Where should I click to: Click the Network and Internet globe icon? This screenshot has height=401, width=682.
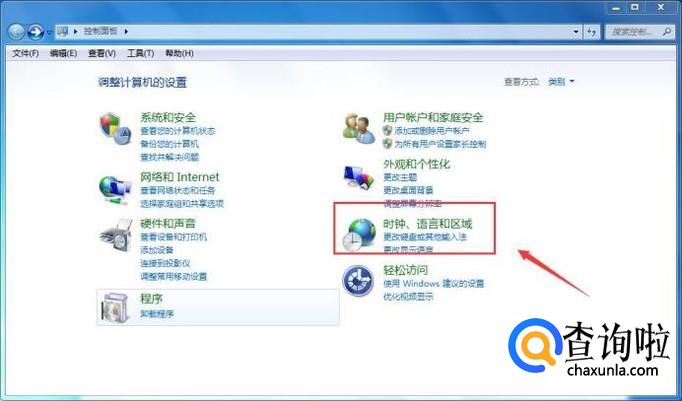coord(115,190)
